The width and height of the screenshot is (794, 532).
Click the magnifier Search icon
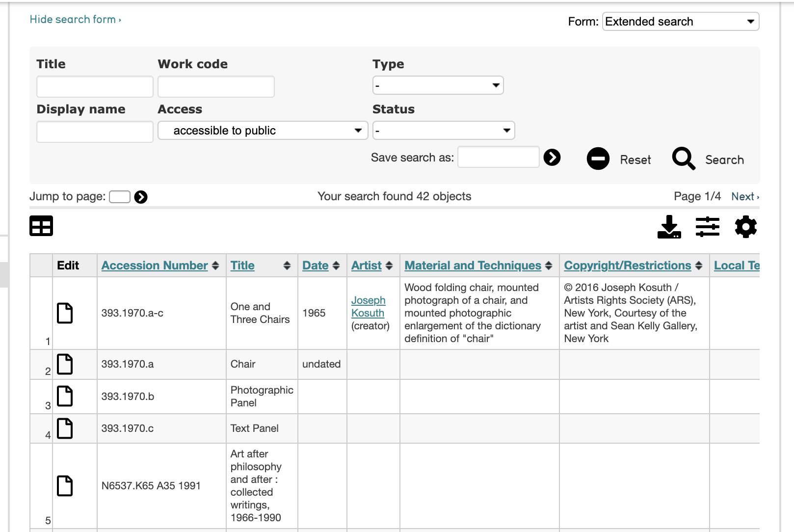pyautogui.click(x=684, y=159)
